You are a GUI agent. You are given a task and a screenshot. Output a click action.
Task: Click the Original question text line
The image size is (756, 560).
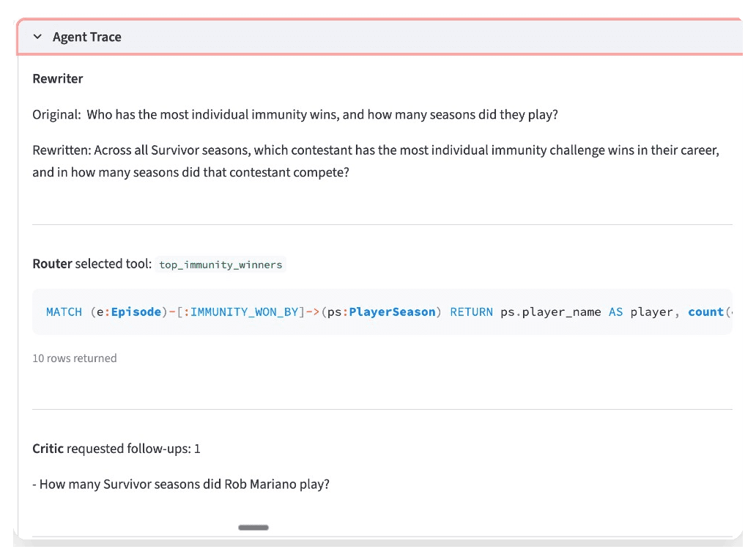(295, 115)
